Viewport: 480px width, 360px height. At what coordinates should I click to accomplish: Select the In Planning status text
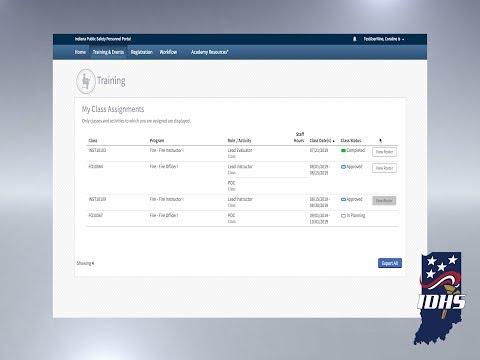[x=356, y=216]
